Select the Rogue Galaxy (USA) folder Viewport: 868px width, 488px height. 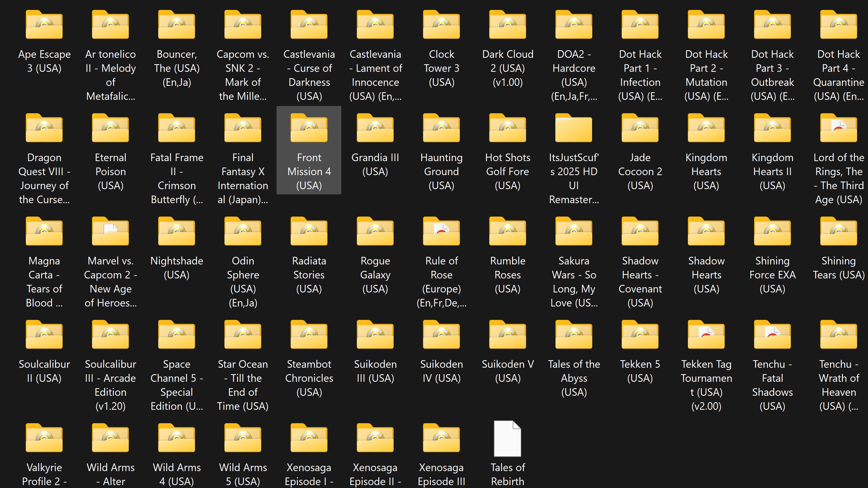click(x=375, y=231)
